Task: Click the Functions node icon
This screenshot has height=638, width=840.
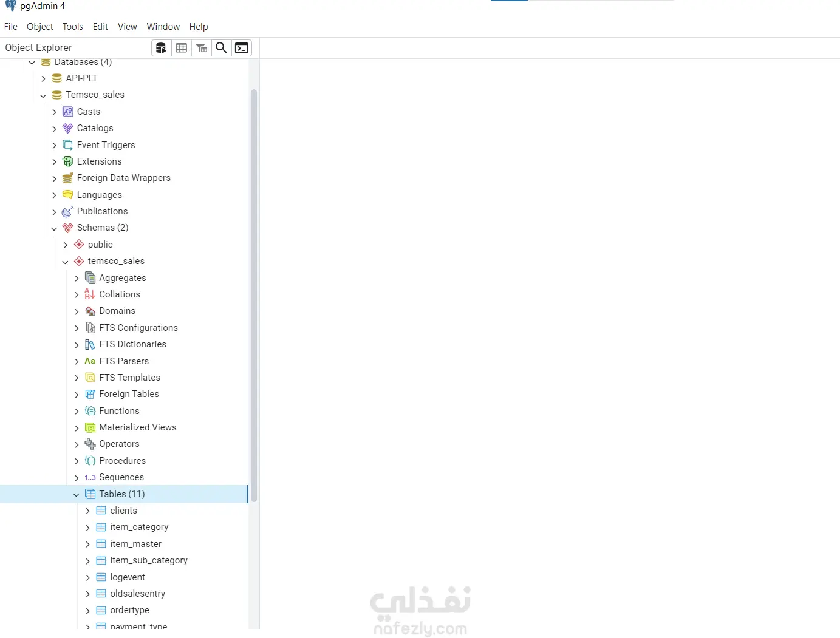Action: [90, 411]
